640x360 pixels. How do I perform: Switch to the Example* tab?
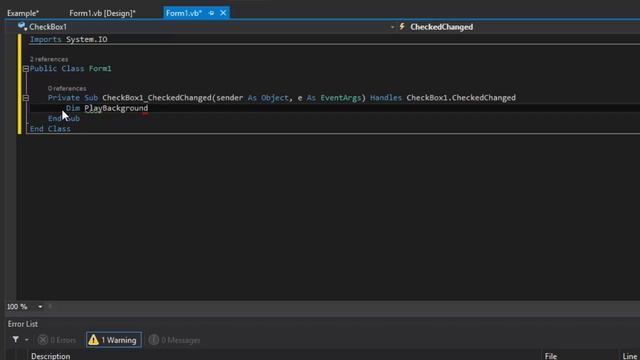23,13
